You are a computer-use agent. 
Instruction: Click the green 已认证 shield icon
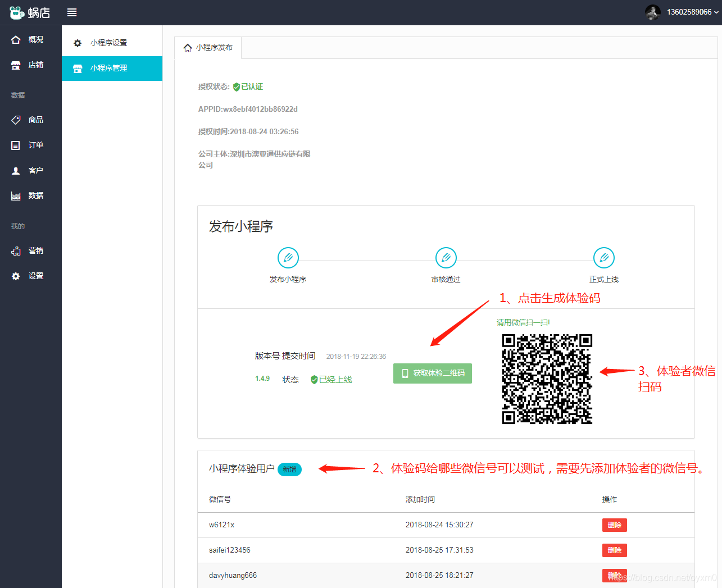pos(237,87)
